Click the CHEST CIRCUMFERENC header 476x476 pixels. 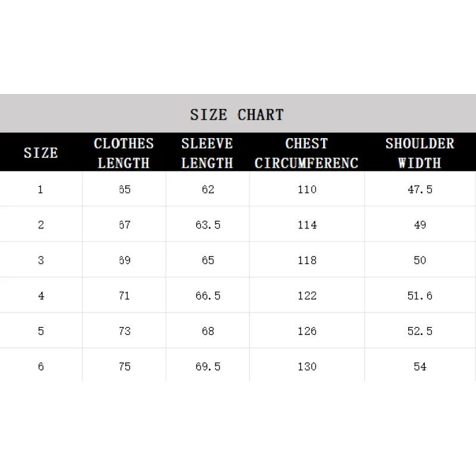[306, 153]
